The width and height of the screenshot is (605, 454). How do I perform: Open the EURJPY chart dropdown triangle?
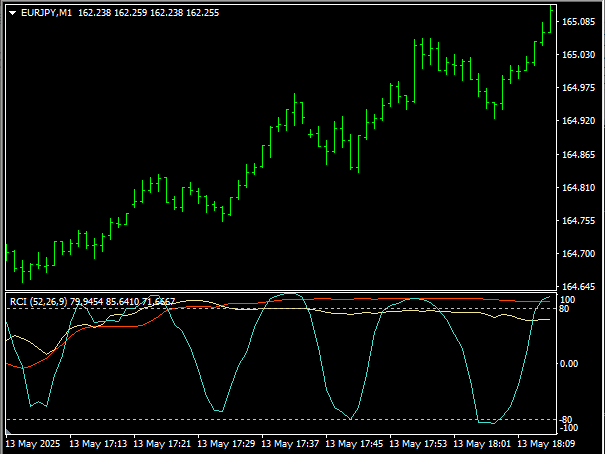(12, 13)
